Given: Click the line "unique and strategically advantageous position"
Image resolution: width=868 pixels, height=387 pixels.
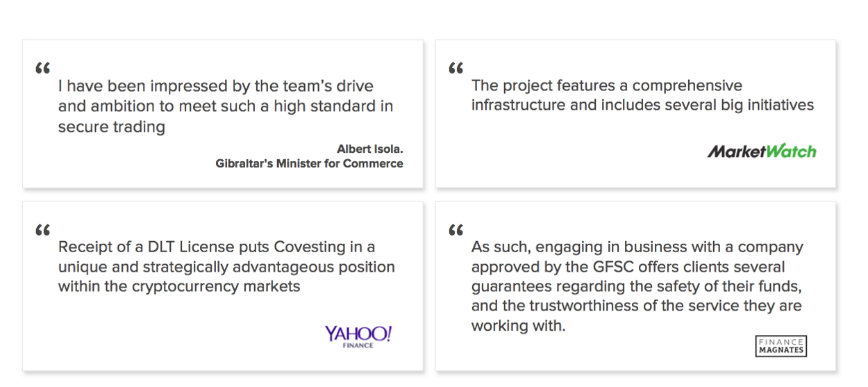Looking at the screenshot, I should click(x=226, y=267).
